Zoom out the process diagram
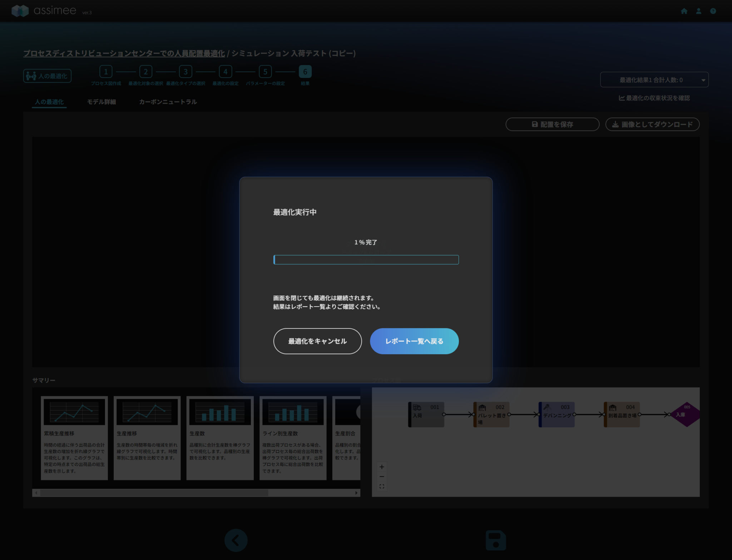Screen dimensions: 732x560 [382, 476]
